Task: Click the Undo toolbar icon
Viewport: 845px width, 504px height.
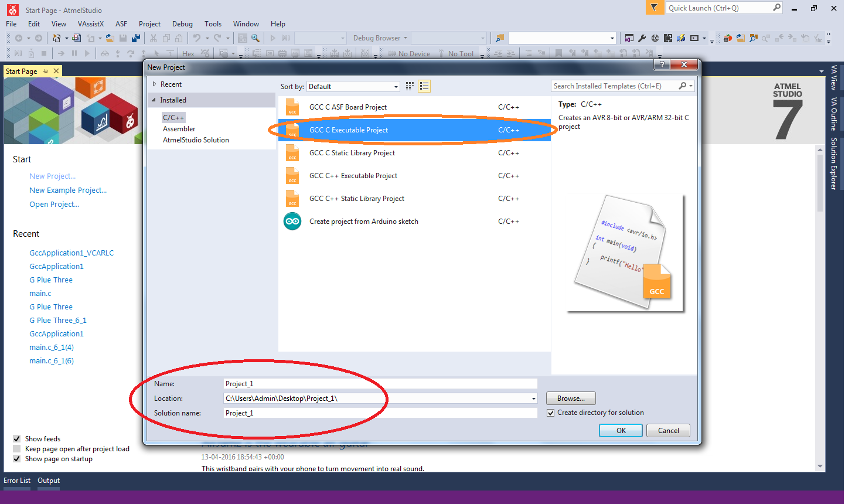Action: (197, 38)
